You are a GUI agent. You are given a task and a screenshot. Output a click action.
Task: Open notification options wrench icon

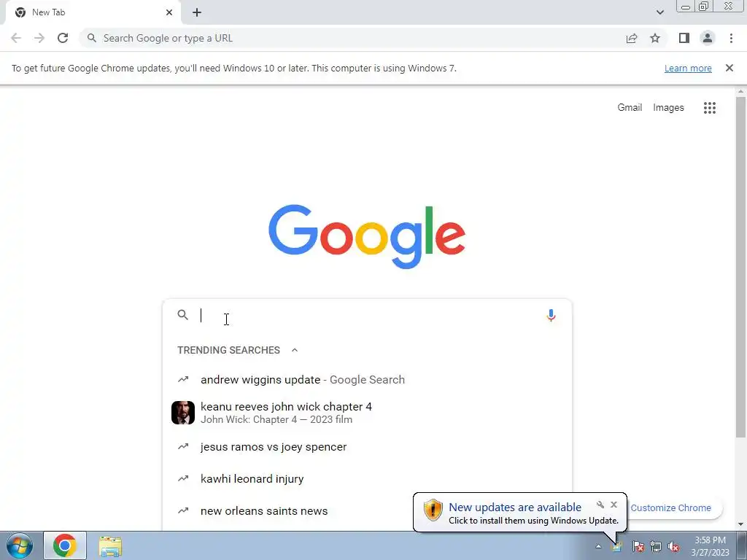point(600,505)
